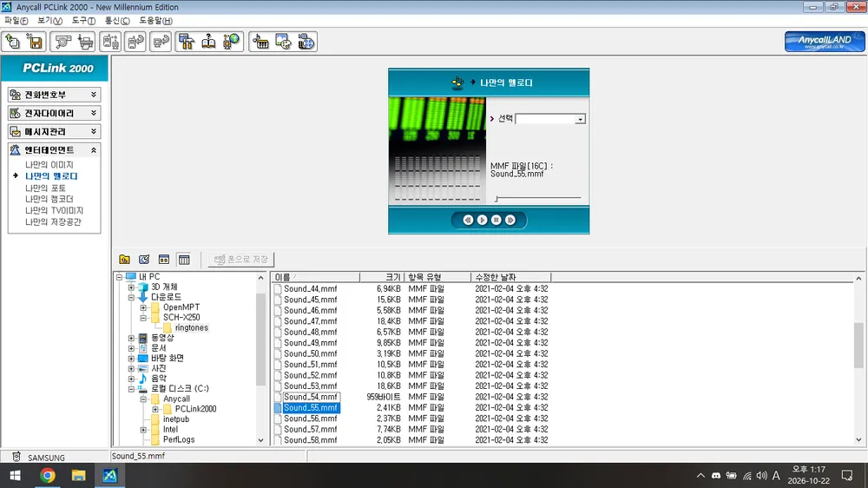This screenshot has height=488, width=868.
Task: Open the settings hammer-and-wrench icon
Action: point(187,42)
